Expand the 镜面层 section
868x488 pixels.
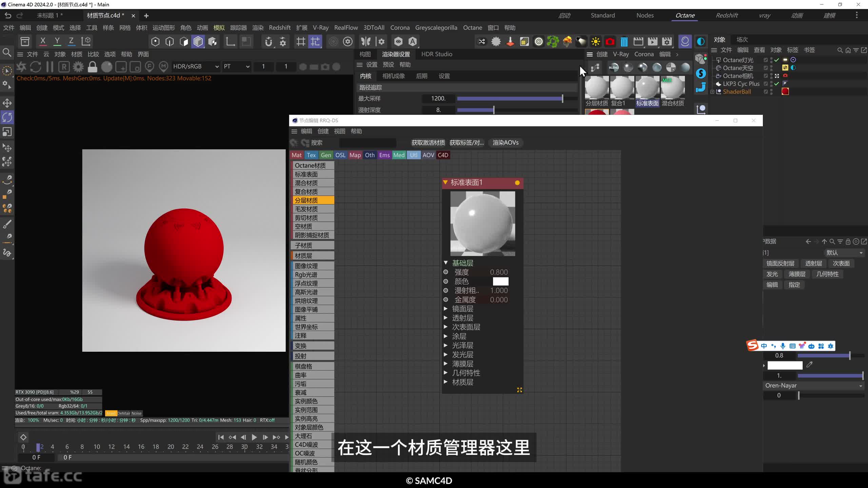446,309
